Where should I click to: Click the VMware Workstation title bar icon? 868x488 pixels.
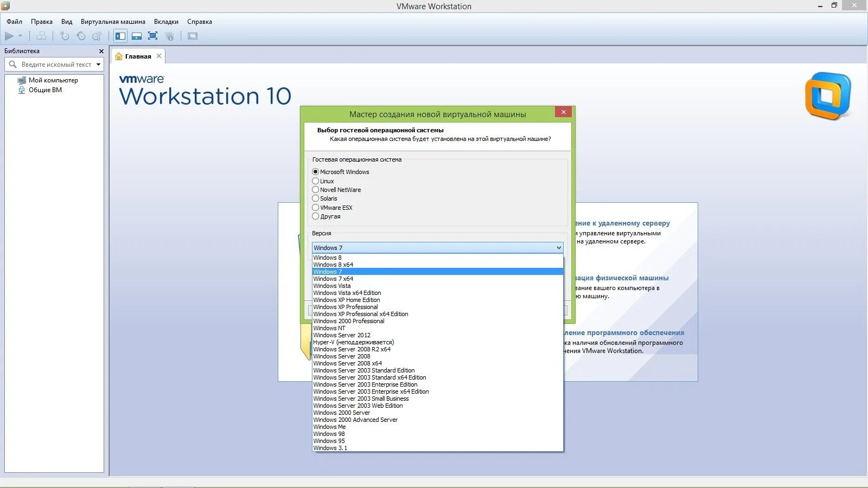(5, 6)
